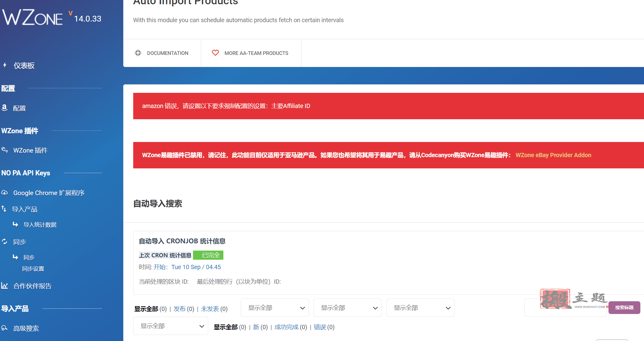Filter by 发布 (0) published status

pyautogui.click(x=184, y=309)
